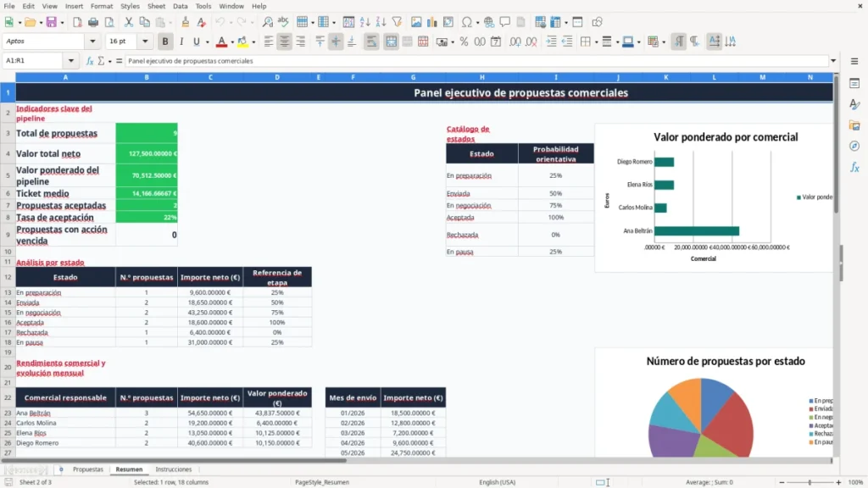Click PageStyle_Resumen in status bar

(322, 482)
